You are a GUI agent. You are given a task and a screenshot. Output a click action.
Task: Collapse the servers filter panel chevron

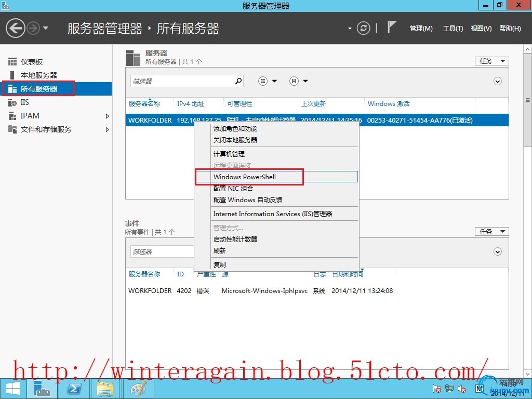[497, 82]
